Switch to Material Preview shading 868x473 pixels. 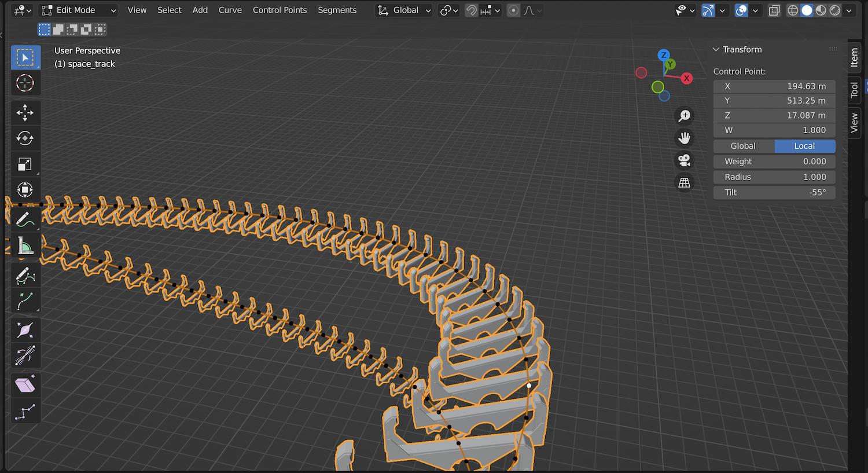click(x=821, y=10)
